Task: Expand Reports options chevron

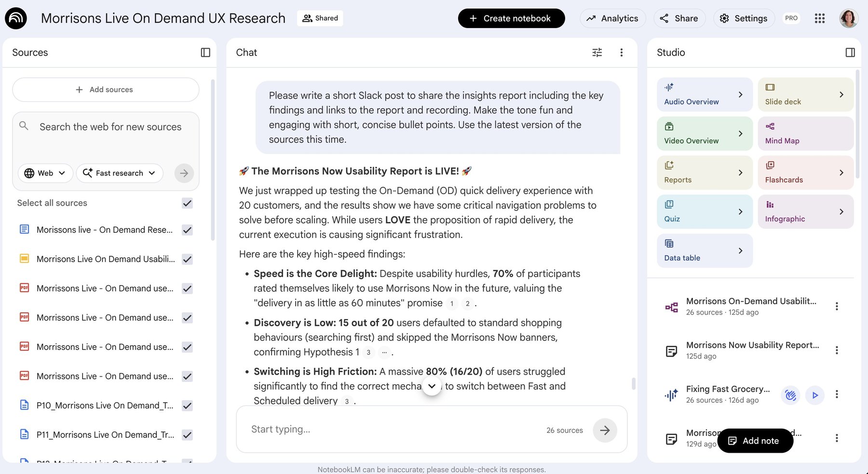Action: [740, 173]
